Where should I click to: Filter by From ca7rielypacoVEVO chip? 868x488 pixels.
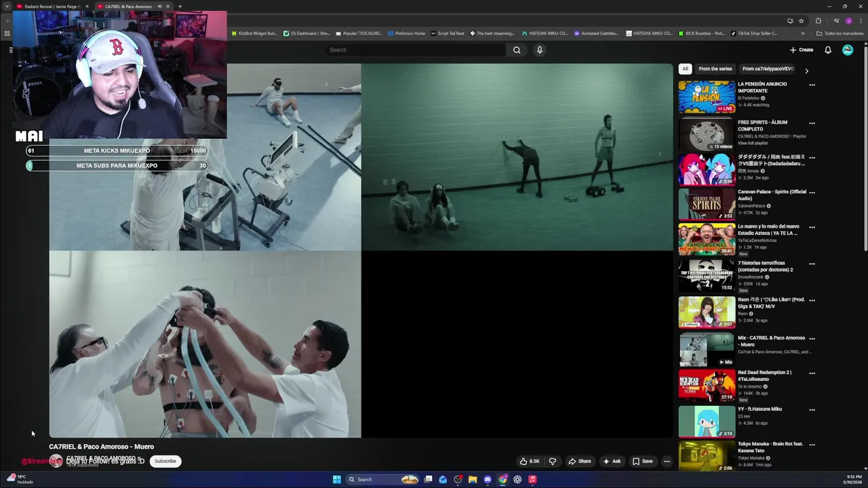tap(768, 68)
